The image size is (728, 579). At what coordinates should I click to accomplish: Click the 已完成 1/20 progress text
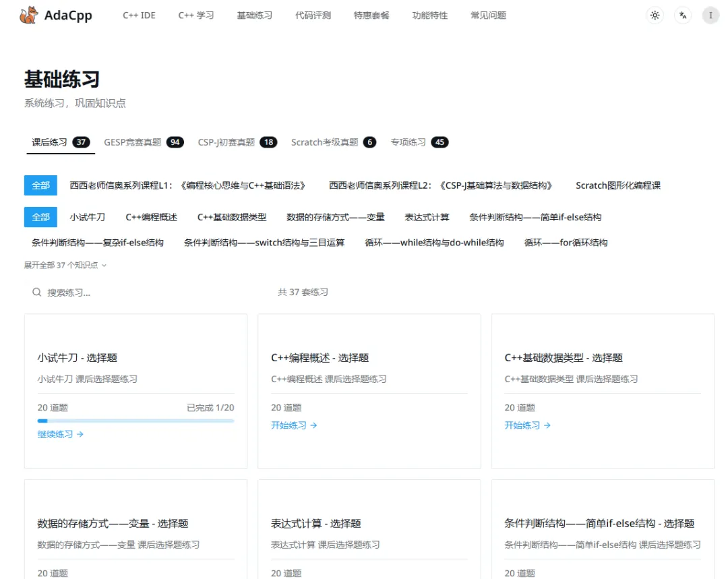click(x=210, y=408)
